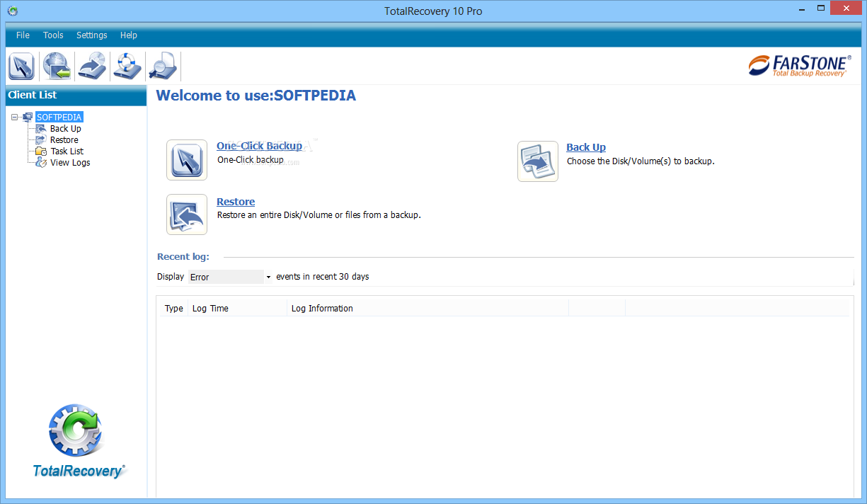Viewport: 867px width, 504px height.
Task: Click the Type column header
Action: point(173,309)
